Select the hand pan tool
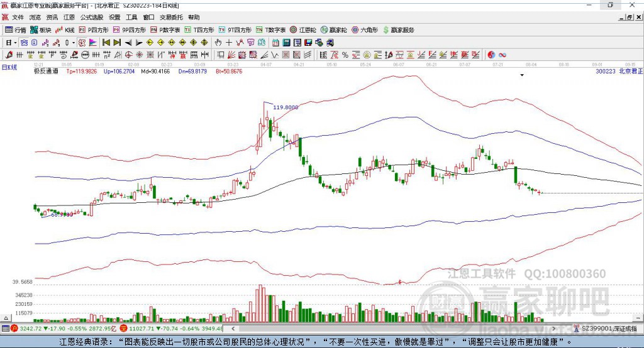 click(218, 43)
